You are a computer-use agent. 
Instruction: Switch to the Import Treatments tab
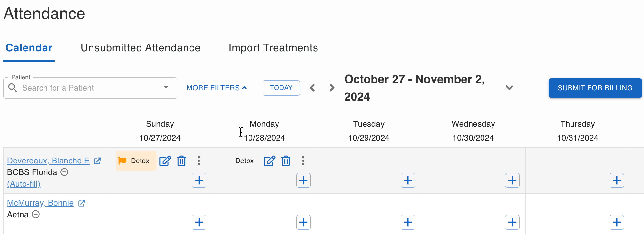[x=273, y=48]
